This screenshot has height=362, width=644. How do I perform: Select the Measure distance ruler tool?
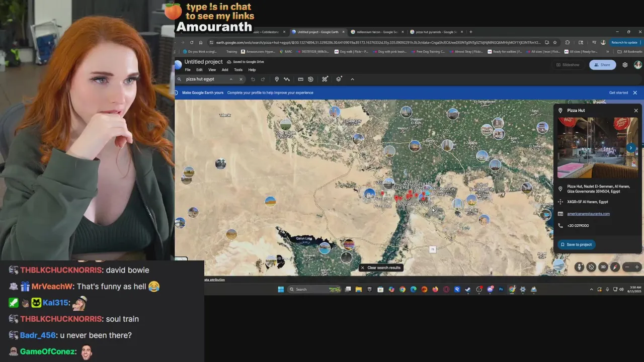pyautogui.click(x=300, y=79)
